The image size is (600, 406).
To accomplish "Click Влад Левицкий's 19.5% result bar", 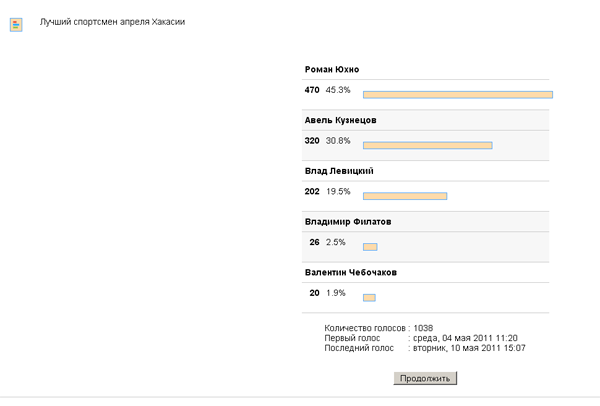I will tap(404, 196).
